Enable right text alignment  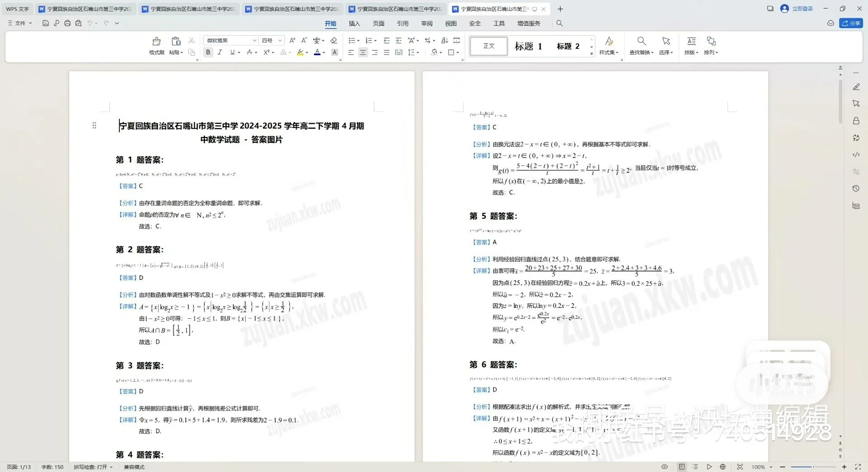tap(374, 52)
